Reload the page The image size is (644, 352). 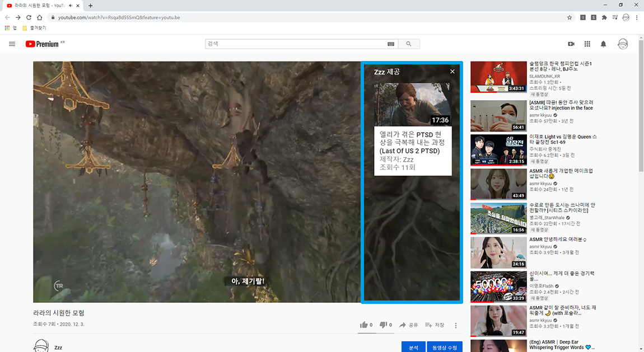tap(29, 17)
